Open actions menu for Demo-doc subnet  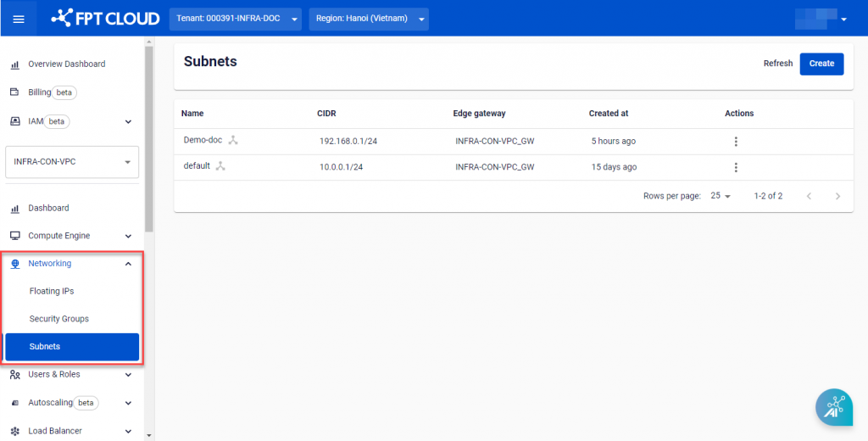(736, 142)
